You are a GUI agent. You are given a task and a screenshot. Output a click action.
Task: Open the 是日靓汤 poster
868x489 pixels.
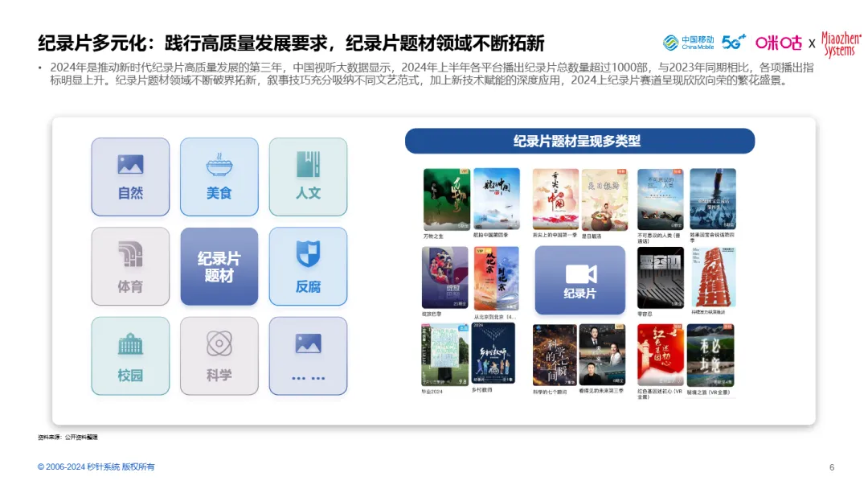click(x=604, y=199)
